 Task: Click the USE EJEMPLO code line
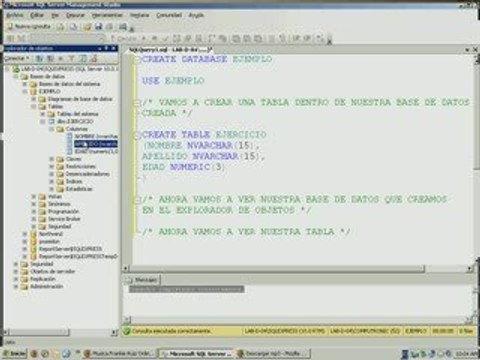click(173, 81)
